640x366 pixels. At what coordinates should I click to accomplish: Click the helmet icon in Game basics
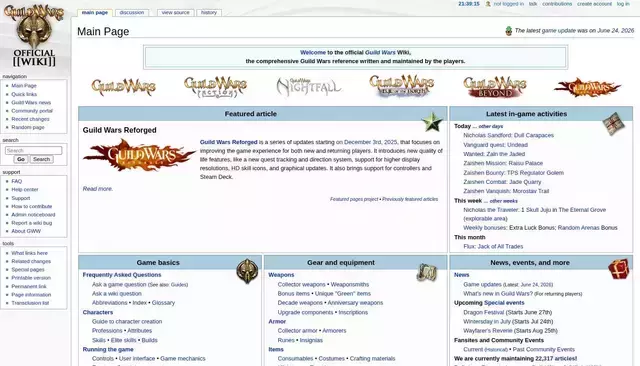point(247,271)
